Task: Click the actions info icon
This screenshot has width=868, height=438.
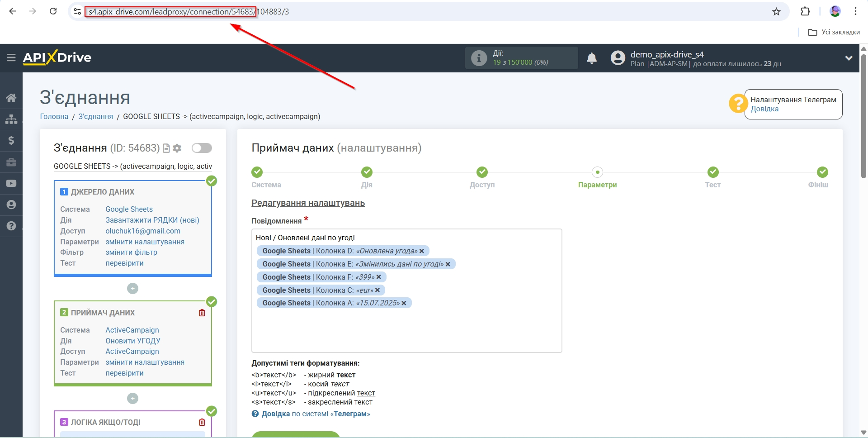Action: (479, 58)
